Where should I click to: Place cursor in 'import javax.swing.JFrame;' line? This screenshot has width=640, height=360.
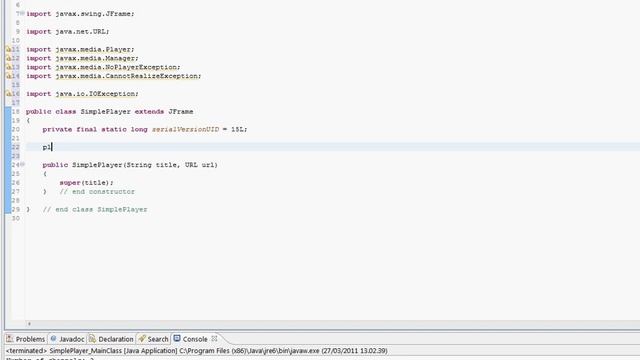click(80, 14)
